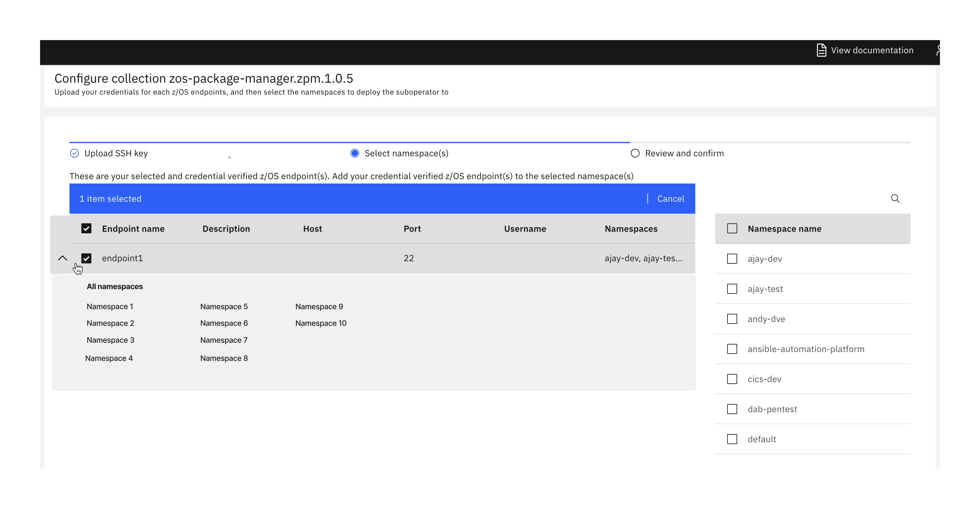
Task: Check the cics-dev namespace
Action: click(732, 379)
